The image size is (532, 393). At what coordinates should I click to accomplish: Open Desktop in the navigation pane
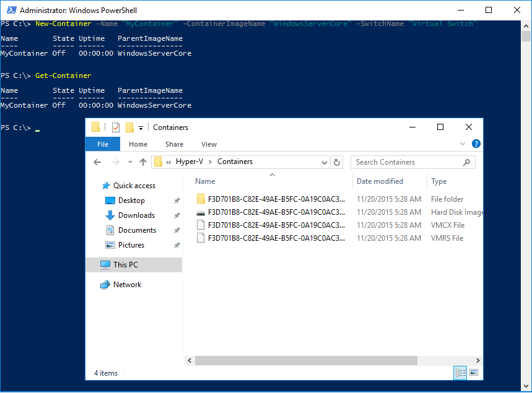click(131, 201)
